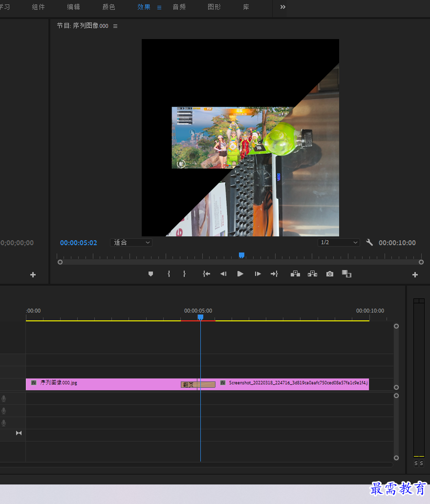This screenshot has height=504, width=430.
Task: Switch to the 颜色 workspace tab
Action: click(x=108, y=7)
